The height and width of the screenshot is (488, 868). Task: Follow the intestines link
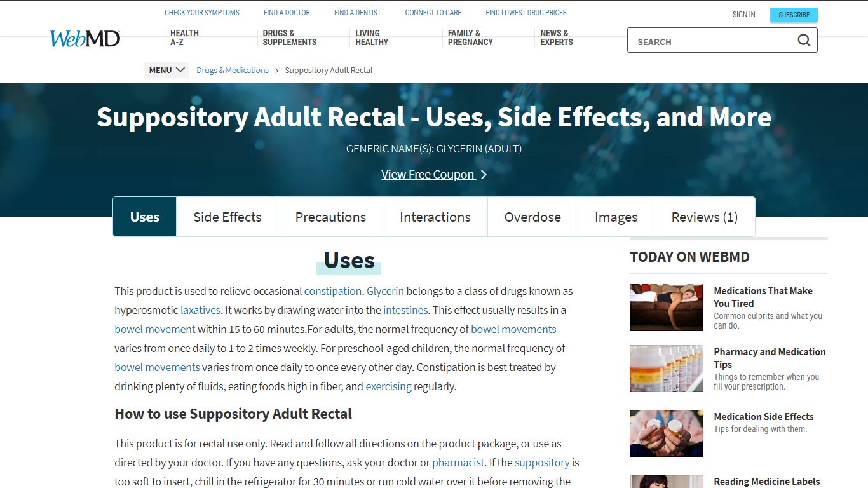coord(405,310)
